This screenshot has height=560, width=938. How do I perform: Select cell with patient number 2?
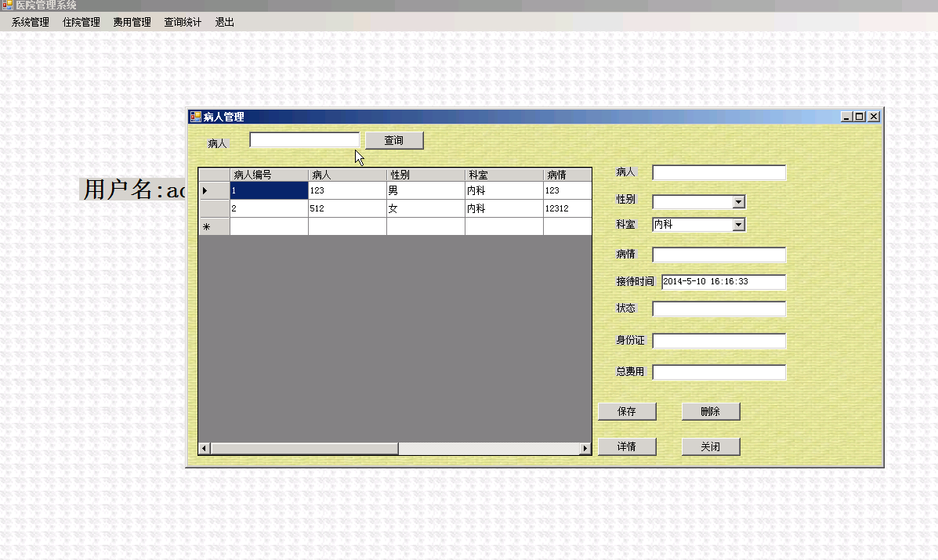click(x=270, y=208)
